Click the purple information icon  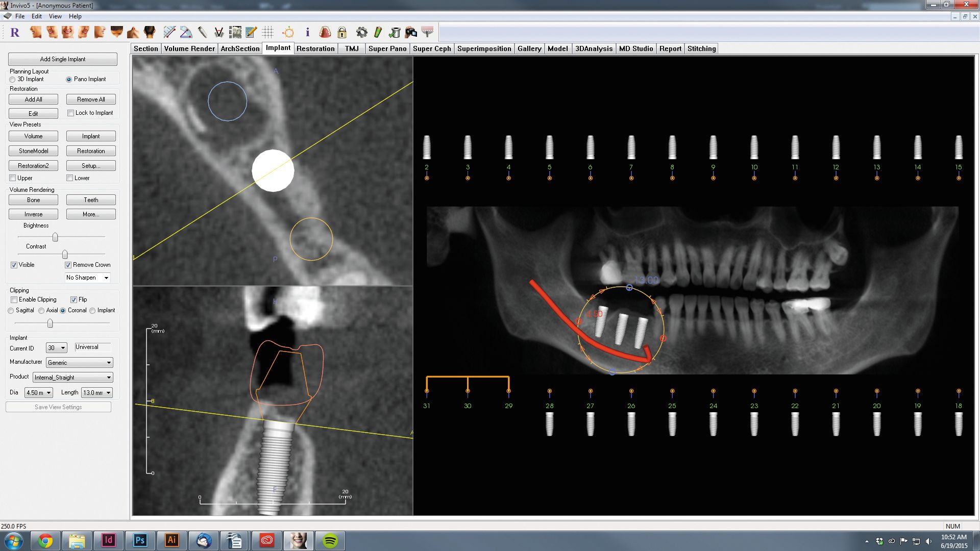(x=307, y=33)
